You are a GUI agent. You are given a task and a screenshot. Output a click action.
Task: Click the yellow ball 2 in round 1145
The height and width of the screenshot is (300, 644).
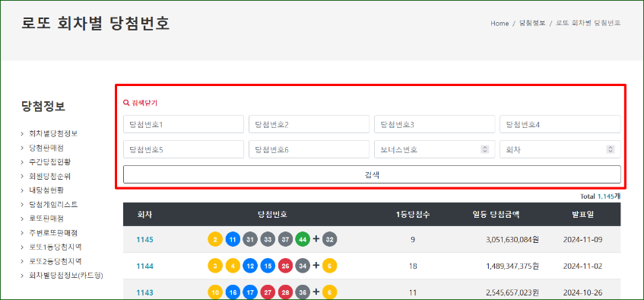[x=215, y=239]
